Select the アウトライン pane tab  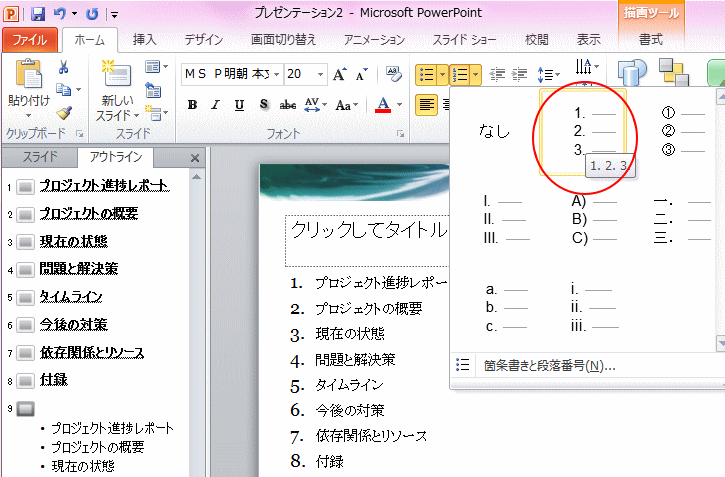(x=116, y=157)
